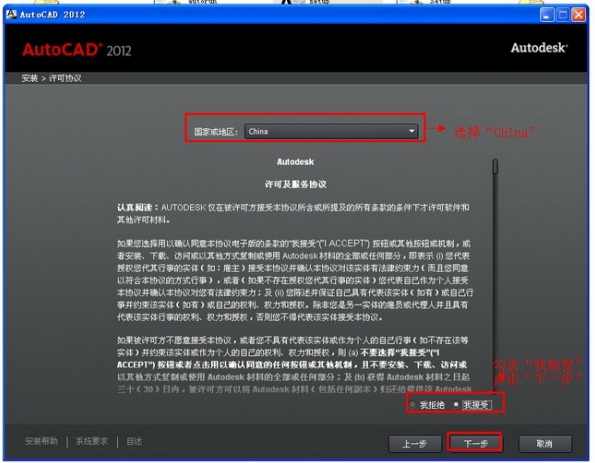This screenshot has width=595, height=463.
Task: Maximize the AutoCAD 2012 installer window
Action: 563,15
